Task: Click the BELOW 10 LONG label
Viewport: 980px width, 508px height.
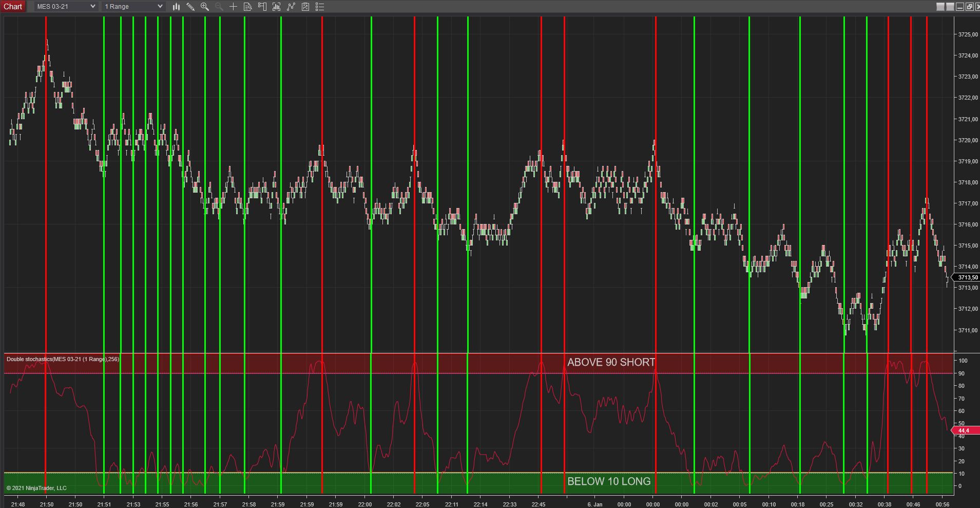Action: 609,481
